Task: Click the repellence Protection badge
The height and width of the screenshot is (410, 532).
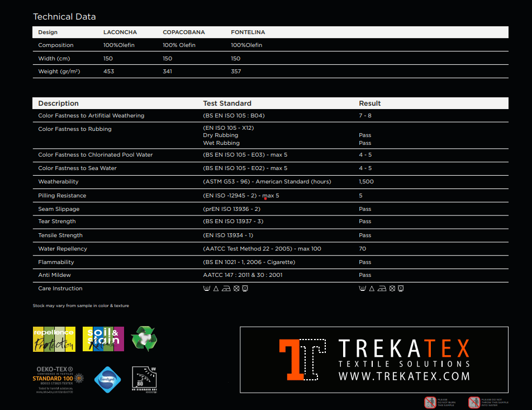Action: tap(54, 339)
